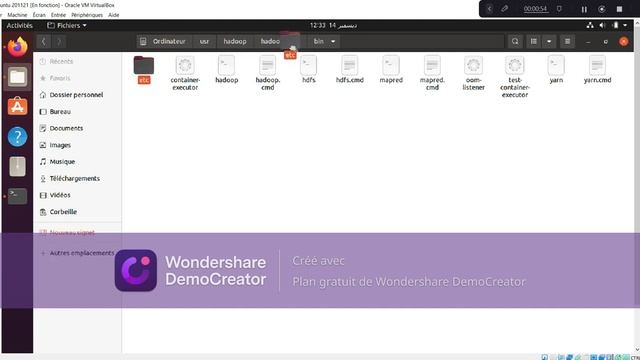The width and height of the screenshot is (640, 360).
Task: Open the view options dropdown arrow
Action: [x=549, y=41]
